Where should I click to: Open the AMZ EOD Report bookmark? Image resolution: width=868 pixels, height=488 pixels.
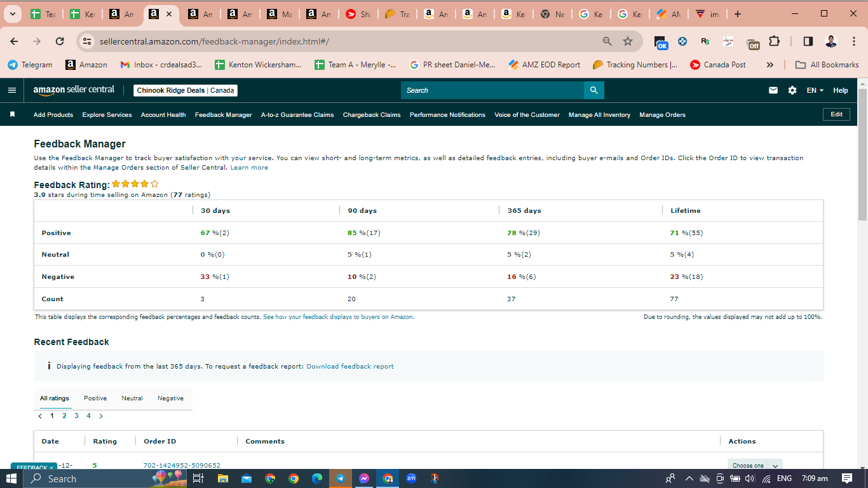click(545, 65)
